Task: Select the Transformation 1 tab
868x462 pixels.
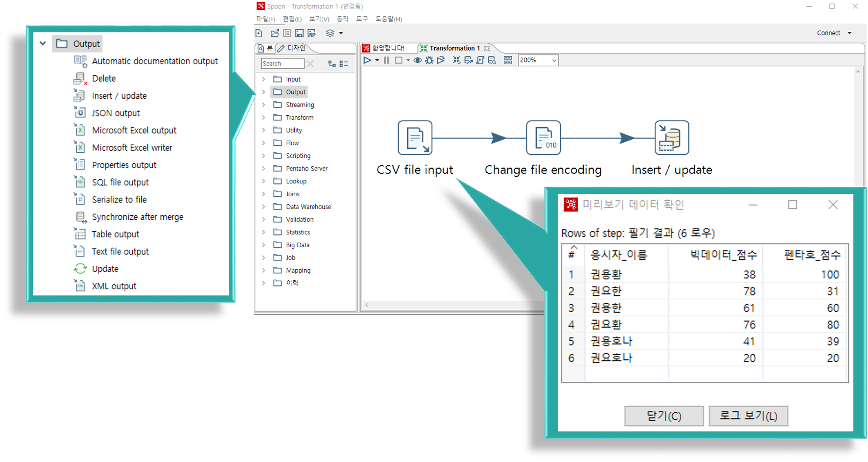Action: pyautogui.click(x=455, y=48)
